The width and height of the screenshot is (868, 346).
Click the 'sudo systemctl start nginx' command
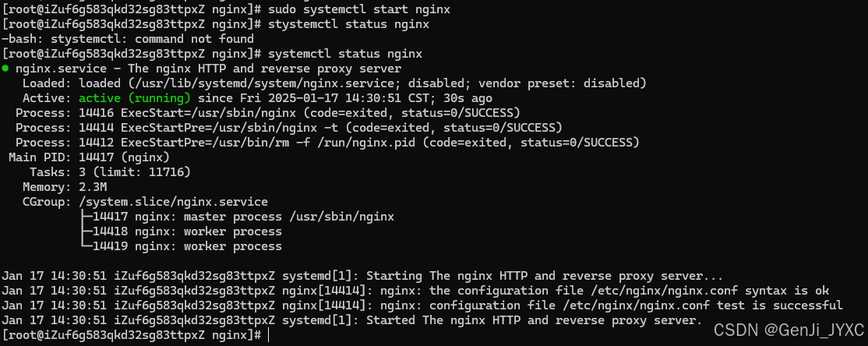pyautogui.click(x=358, y=9)
